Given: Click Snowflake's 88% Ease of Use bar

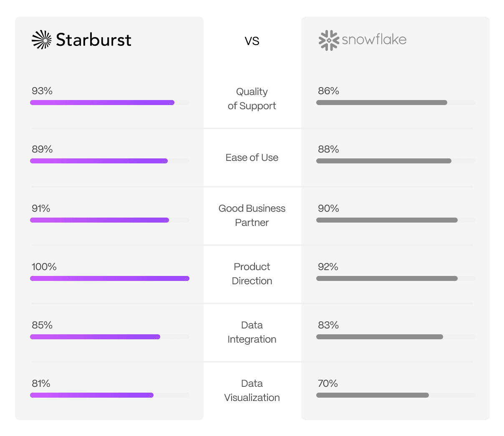Looking at the screenshot, I should 383,161.
